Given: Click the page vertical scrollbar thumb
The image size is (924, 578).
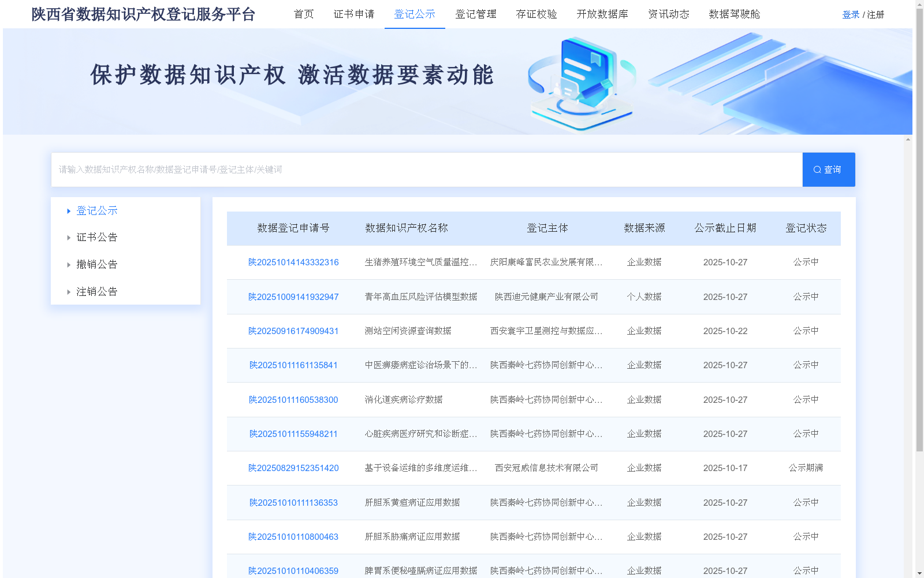Looking at the screenshot, I should (x=919, y=229).
